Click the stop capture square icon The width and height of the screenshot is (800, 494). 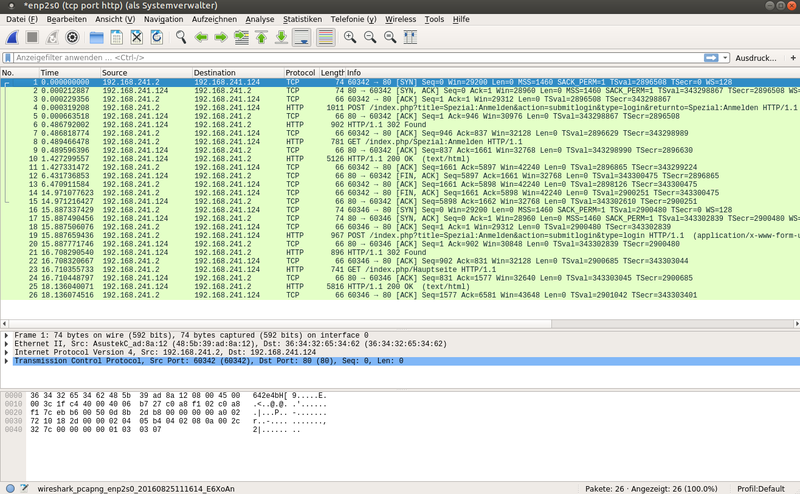point(32,37)
